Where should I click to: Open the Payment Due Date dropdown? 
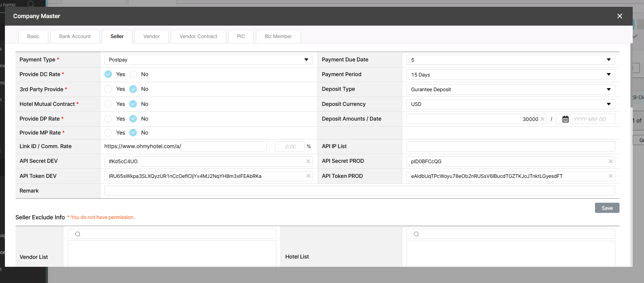click(x=511, y=60)
